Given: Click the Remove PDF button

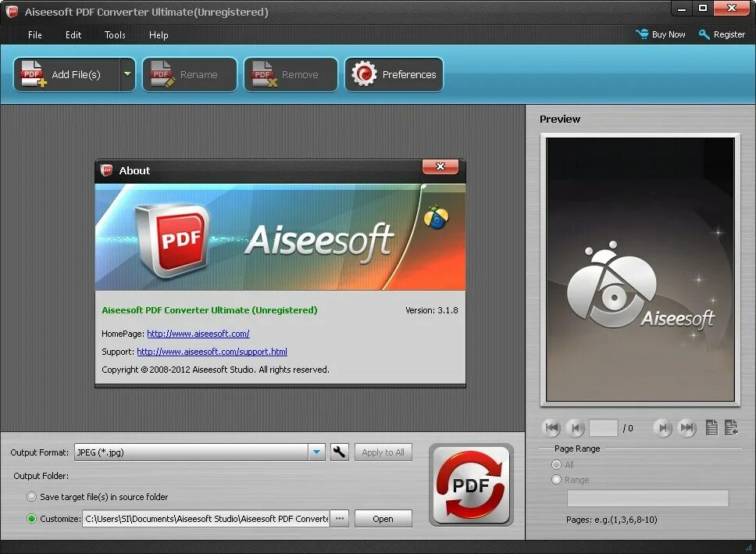Looking at the screenshot, I should pyautogui.click(x=291, y=74).
